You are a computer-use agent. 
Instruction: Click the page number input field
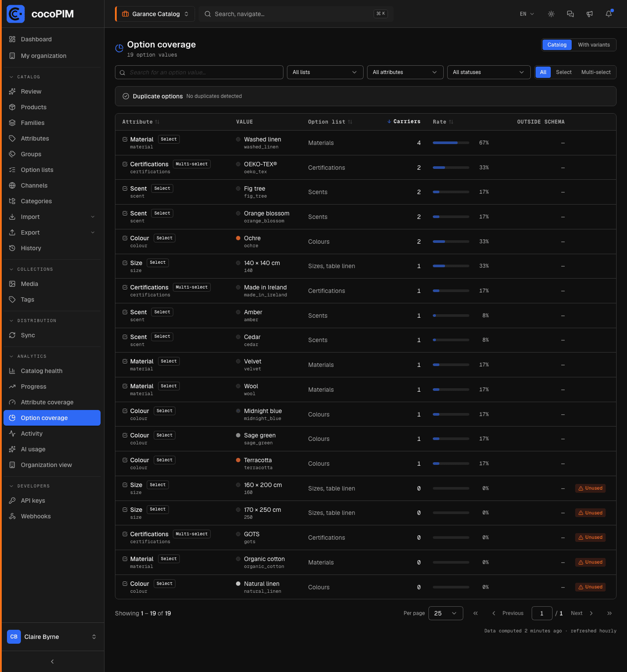pyautogui.click(x=542, y=613)
